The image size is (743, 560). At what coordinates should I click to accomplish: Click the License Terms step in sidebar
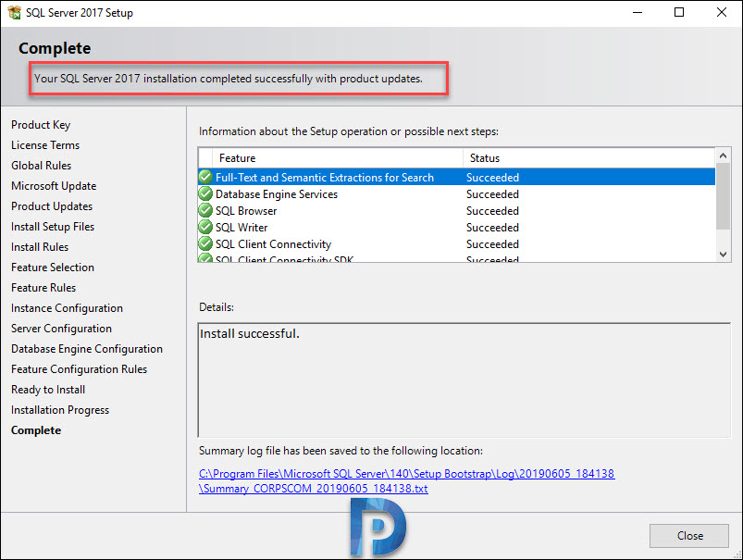[x=45, y=145]
